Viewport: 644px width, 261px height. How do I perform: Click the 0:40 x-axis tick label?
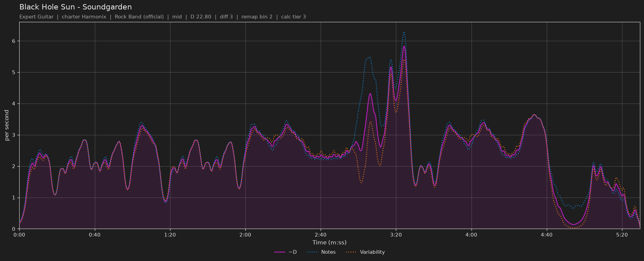95,235
